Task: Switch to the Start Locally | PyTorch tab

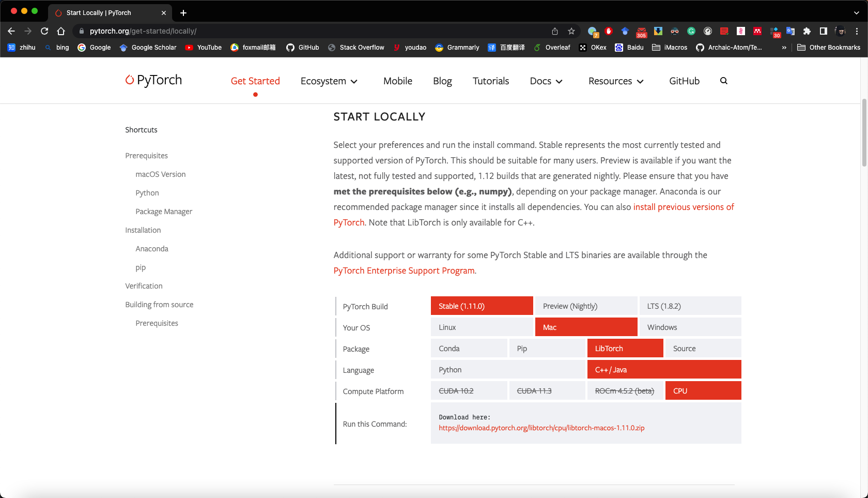Action: point(110,13)
